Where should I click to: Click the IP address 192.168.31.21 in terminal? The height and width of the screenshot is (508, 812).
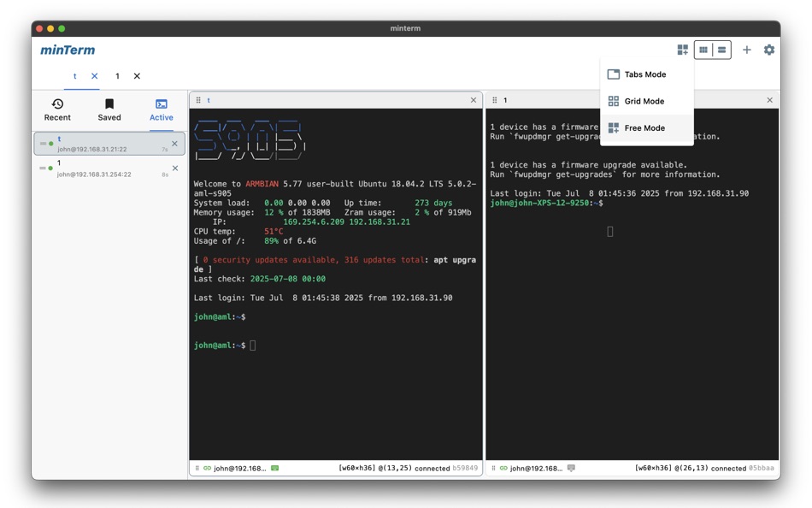tap(380, 222)
